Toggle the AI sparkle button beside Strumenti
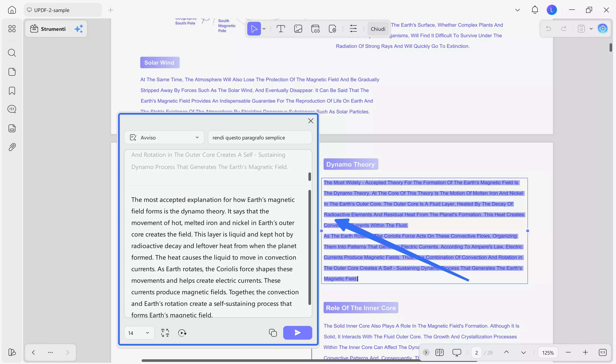 pos(79,29)
